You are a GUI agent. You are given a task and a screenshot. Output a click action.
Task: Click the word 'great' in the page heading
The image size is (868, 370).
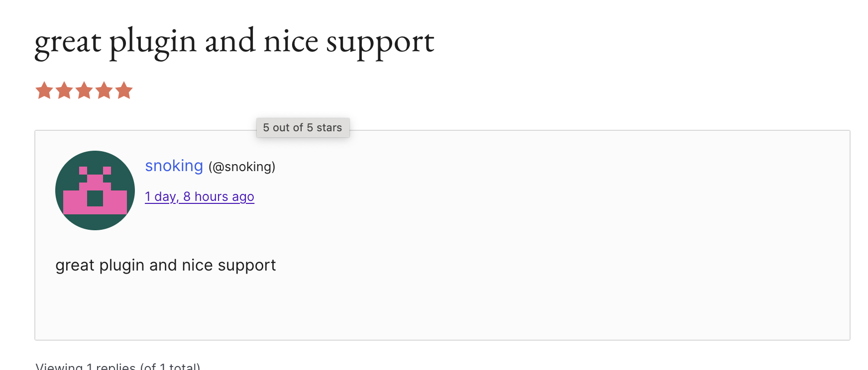[x=68, y=42]
